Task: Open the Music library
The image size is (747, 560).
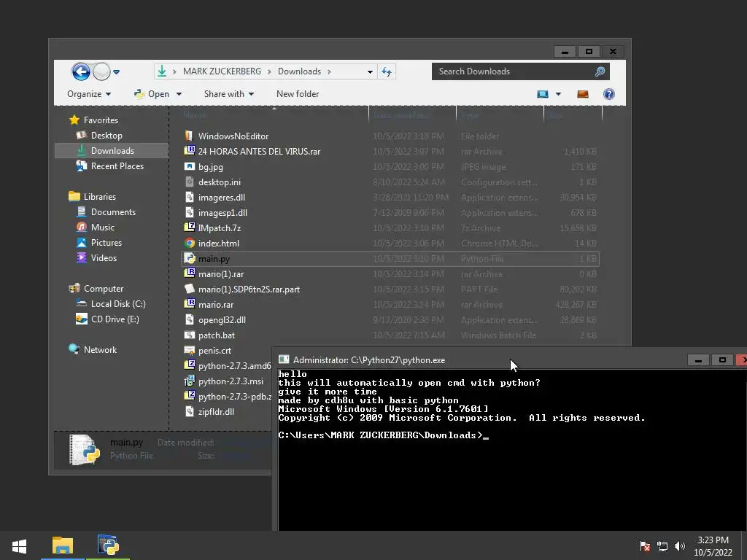Action: [x=96, y=227]
